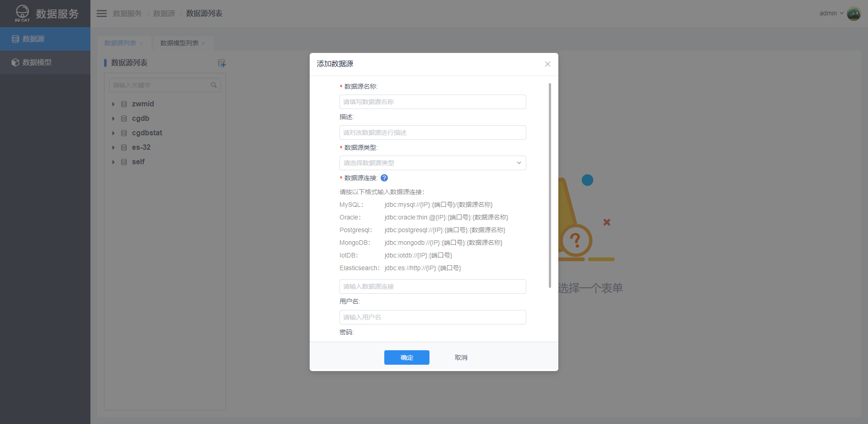Expand the self tree node
The image size is (868, 424).
pyautogui.click(x=113, y=162)
